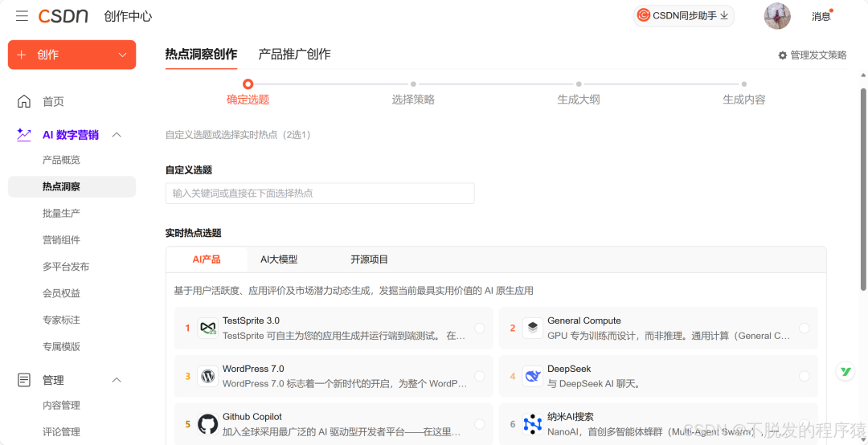Image resolution: width=868 pixels, height=445 pixels.
Task: Collapse the 管理 section chevron
Action: (117, 380)
